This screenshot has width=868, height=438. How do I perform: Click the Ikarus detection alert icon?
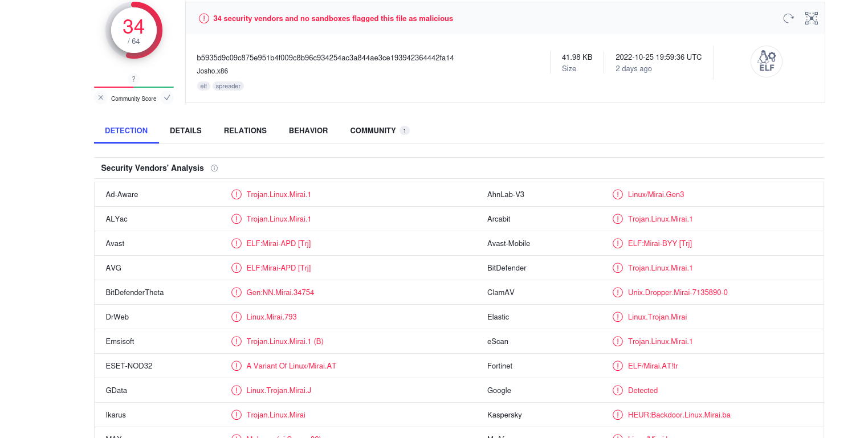pyautogui.click(x=237, y=415)
